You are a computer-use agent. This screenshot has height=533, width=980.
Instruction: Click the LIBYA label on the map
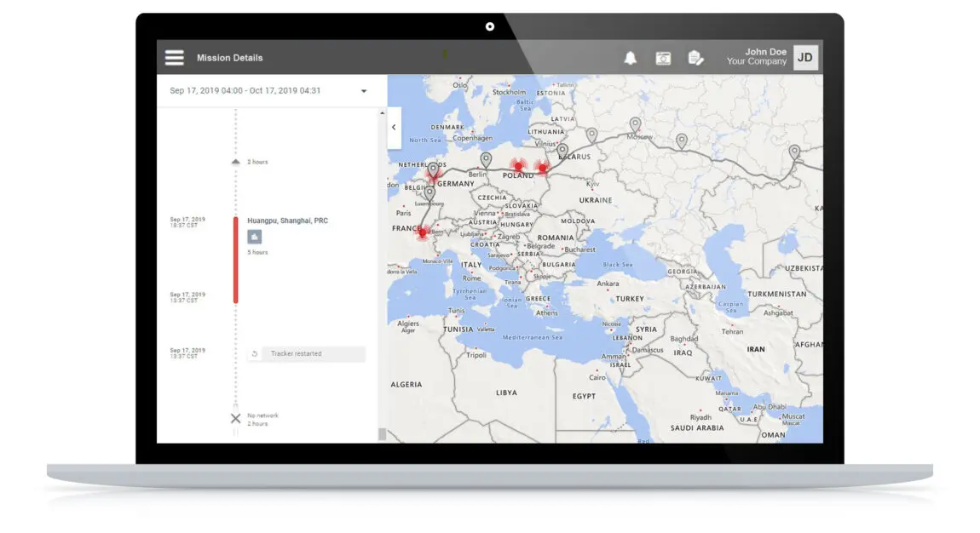coord(506,393)
